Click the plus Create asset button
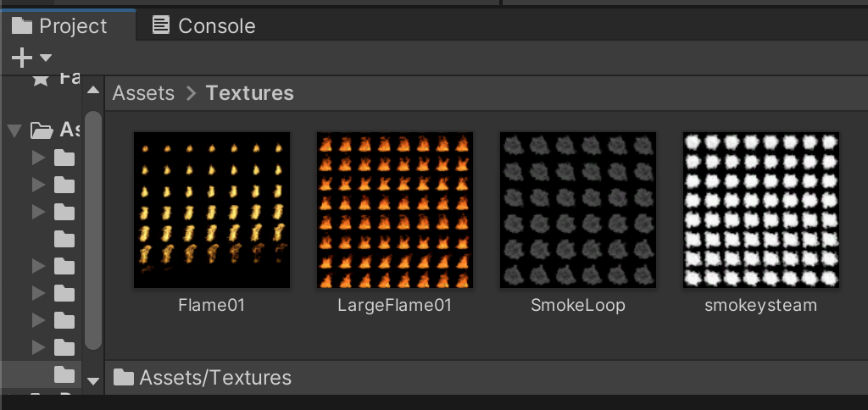The image size is (868, 410). pos(23,58)
